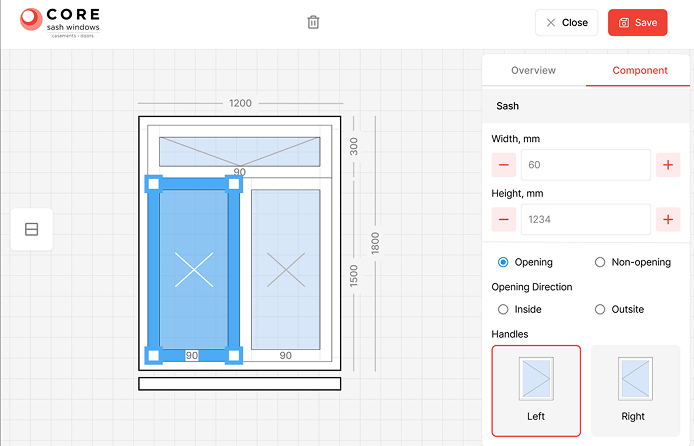The height and width of the screenshot is (446, 694).
Task: Click top-left resize handle of selected sash
Action: 154,184
